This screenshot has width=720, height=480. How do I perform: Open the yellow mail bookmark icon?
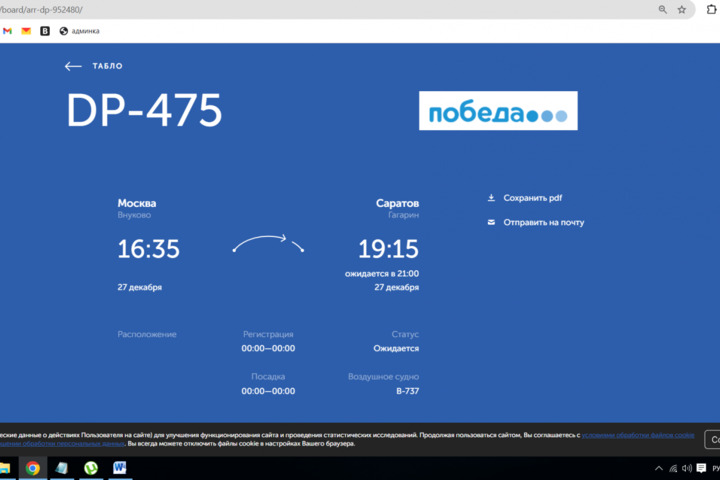[x=26, y=31]
